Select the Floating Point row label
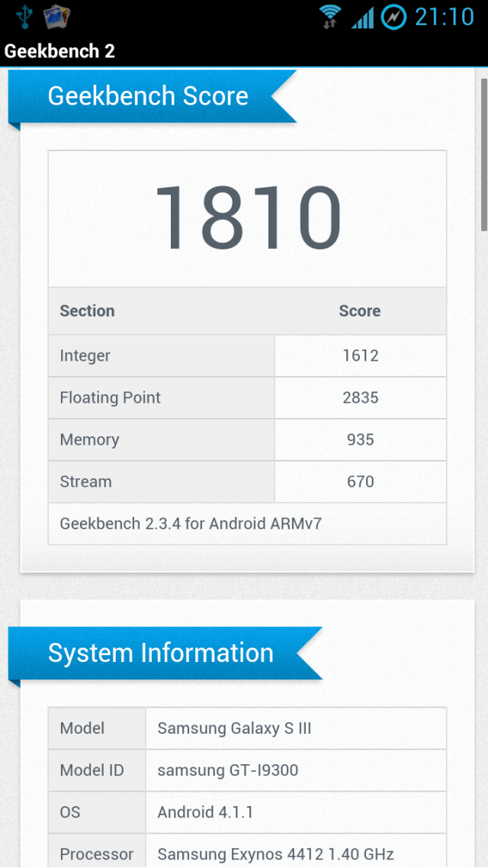 click(x=161, y=397)
